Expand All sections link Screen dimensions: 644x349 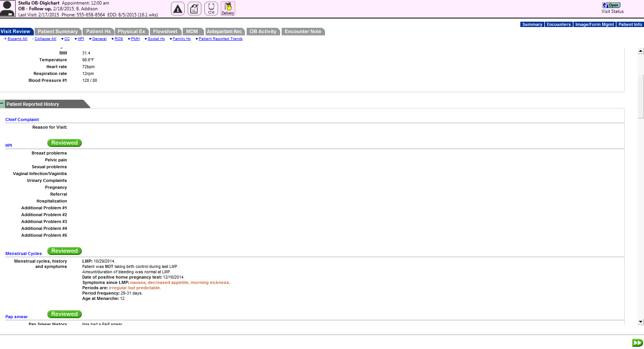point(17,39)
